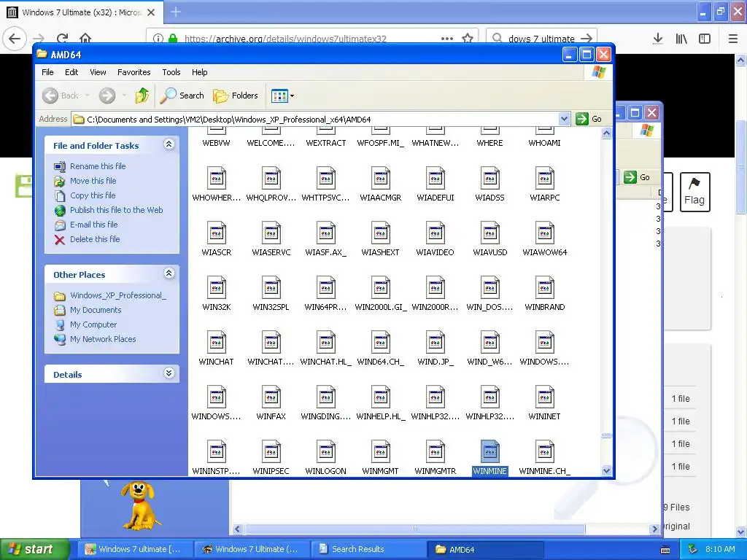This screenshot has width=747, height=560.
Task: Open the Edit menu
Action: tap(71, 72)
